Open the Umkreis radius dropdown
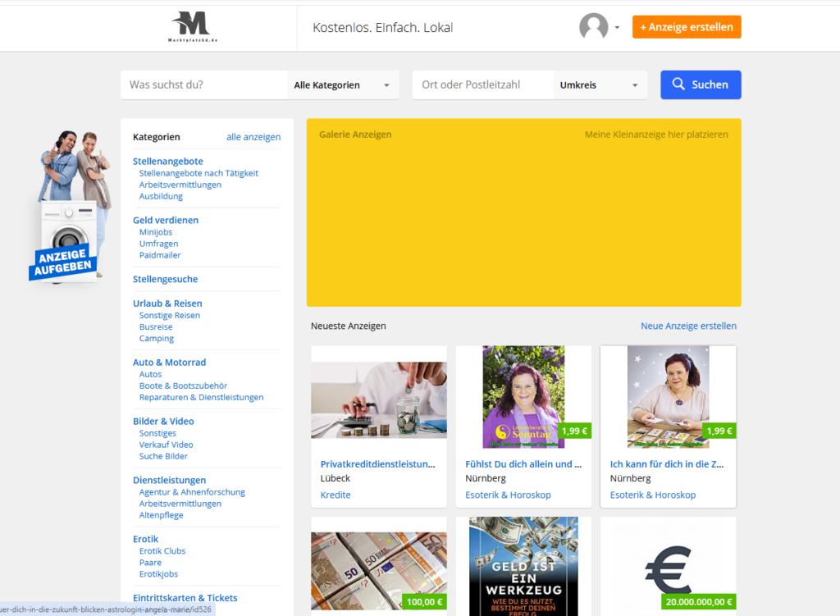This screenshot has height=616, width=840. pos(600,85)
